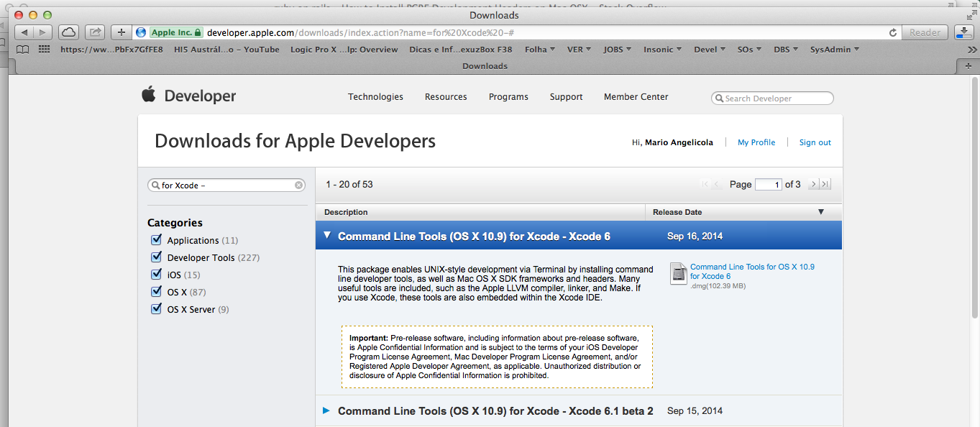Screen dimensions: 980x427
Task: Collapse the Xcode 6 Command Line Tools row
Action: (x=327, y=235)
